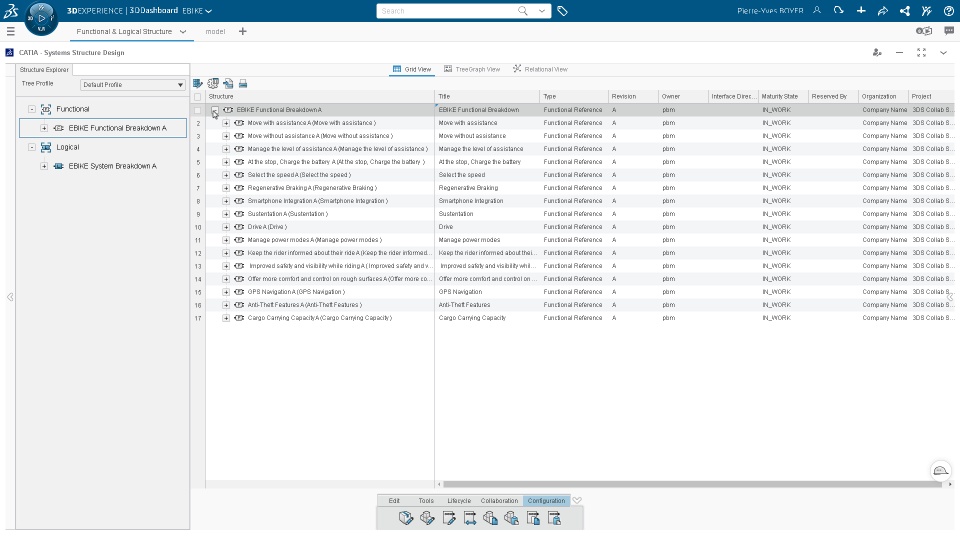
Task: Open the help question mark icon
Action: (x=948, y=10)
